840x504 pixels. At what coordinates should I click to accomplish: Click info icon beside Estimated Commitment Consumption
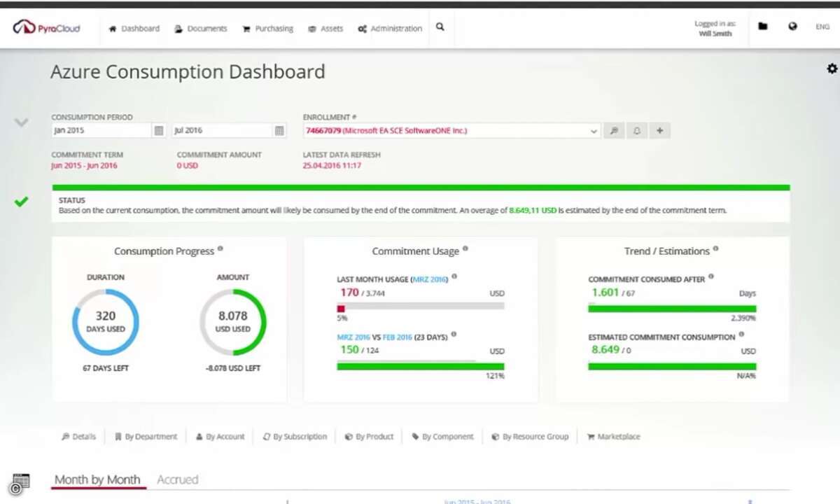(x=741, y=335)
